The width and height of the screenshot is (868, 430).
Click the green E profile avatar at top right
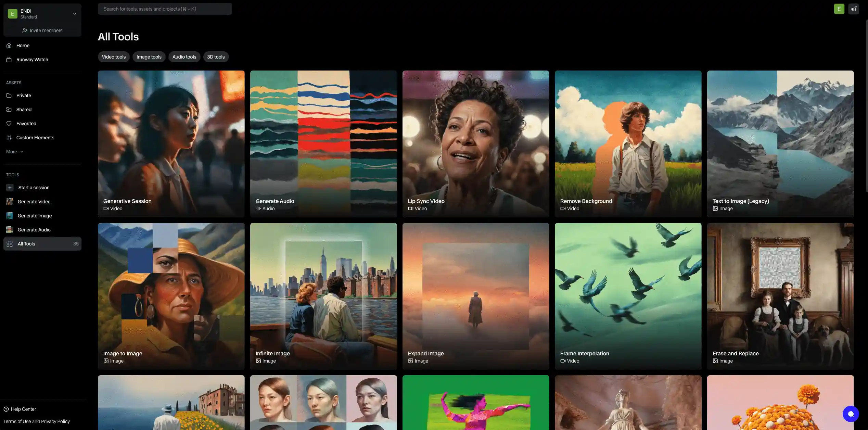pyautogui.click(x=839, y=9)
